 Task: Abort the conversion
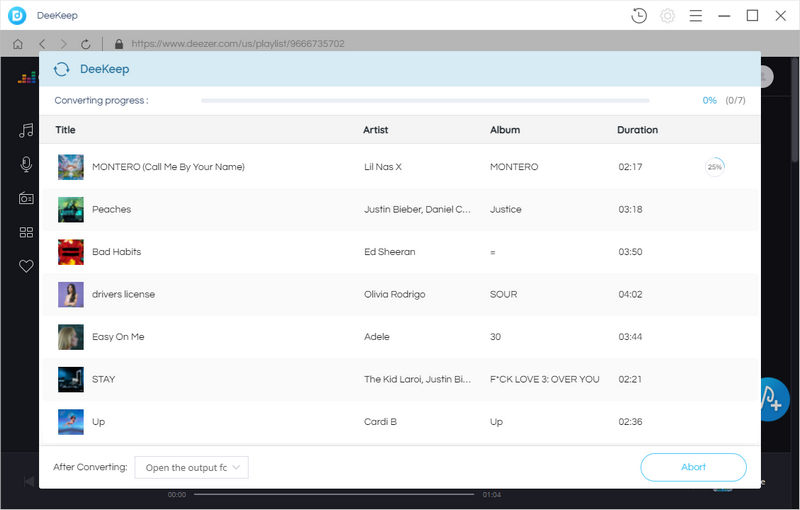(x=693, y=467)
